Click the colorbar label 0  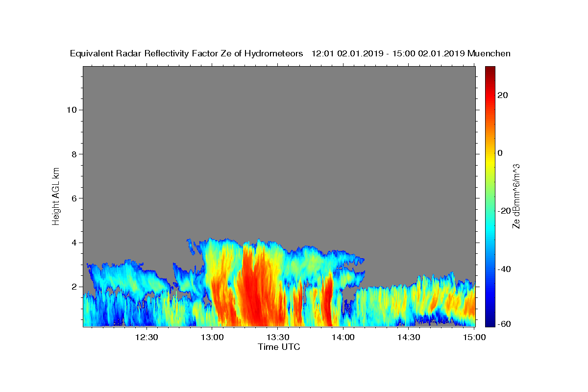coord(500,153)
